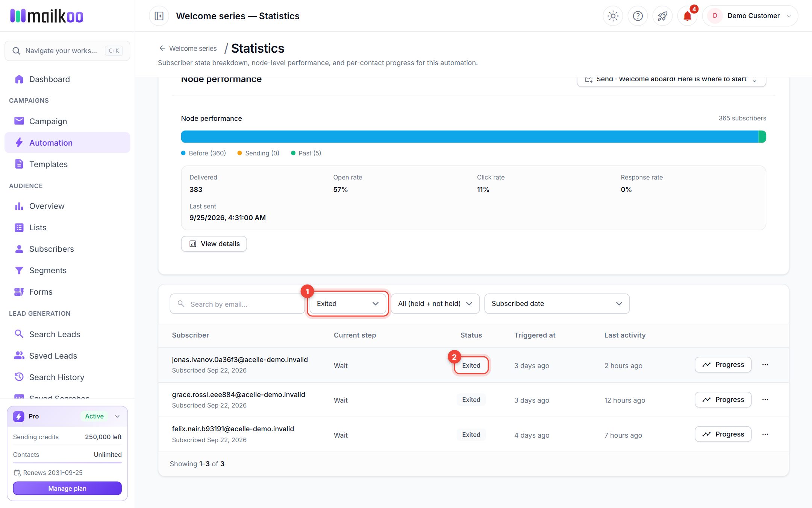Click Progress button for grace.rossi

723,400
